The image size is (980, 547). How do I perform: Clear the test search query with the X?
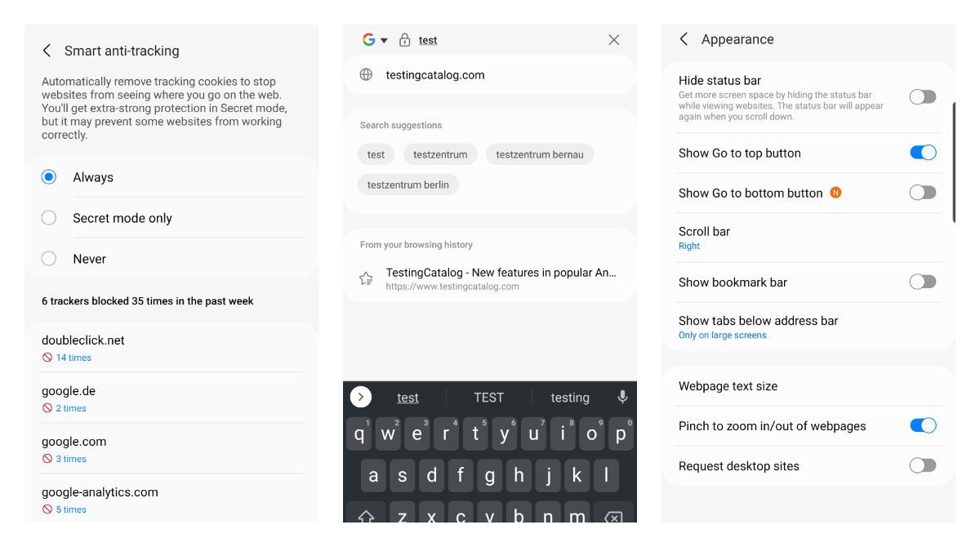(614, 39)
